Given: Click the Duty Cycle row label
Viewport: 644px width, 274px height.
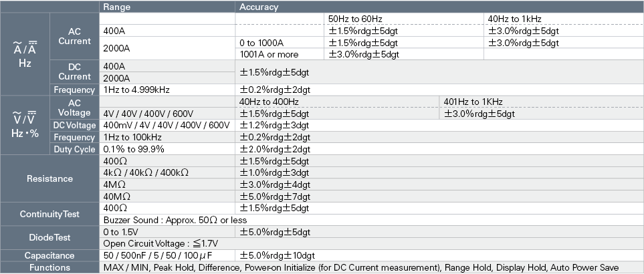Looking at the screenshot, I should [75, 149].
